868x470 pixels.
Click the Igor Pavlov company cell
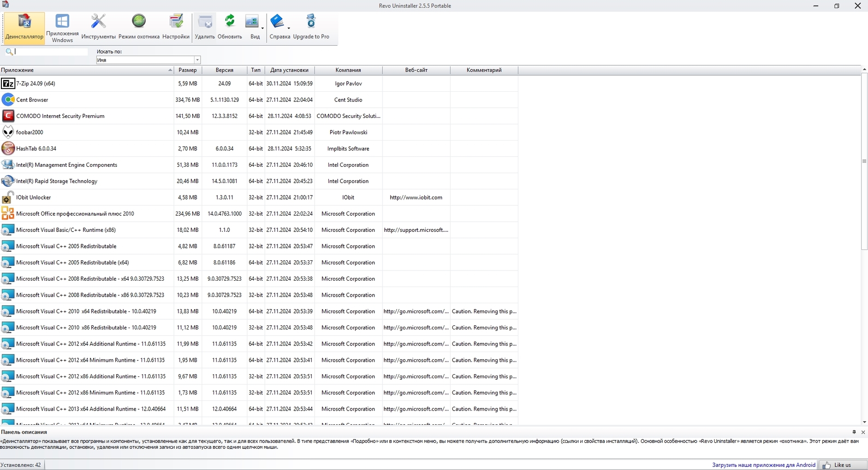[348, 83]
